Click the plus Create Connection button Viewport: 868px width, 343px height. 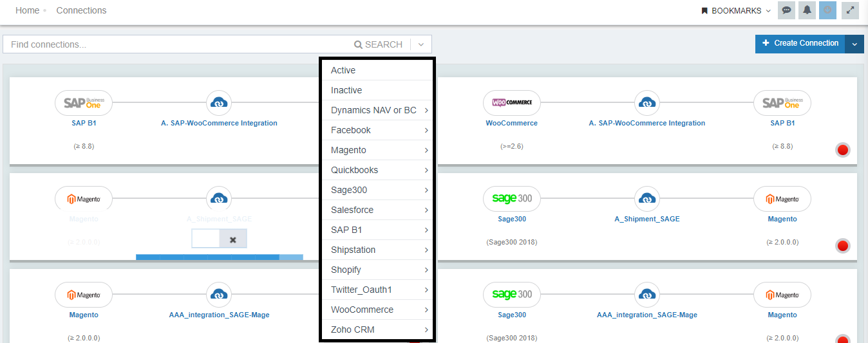(x=800, y=43)
